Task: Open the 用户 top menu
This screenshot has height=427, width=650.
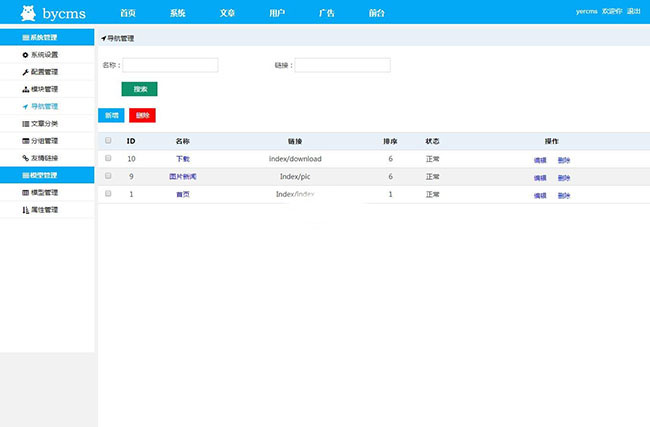Action: point(277,13)
